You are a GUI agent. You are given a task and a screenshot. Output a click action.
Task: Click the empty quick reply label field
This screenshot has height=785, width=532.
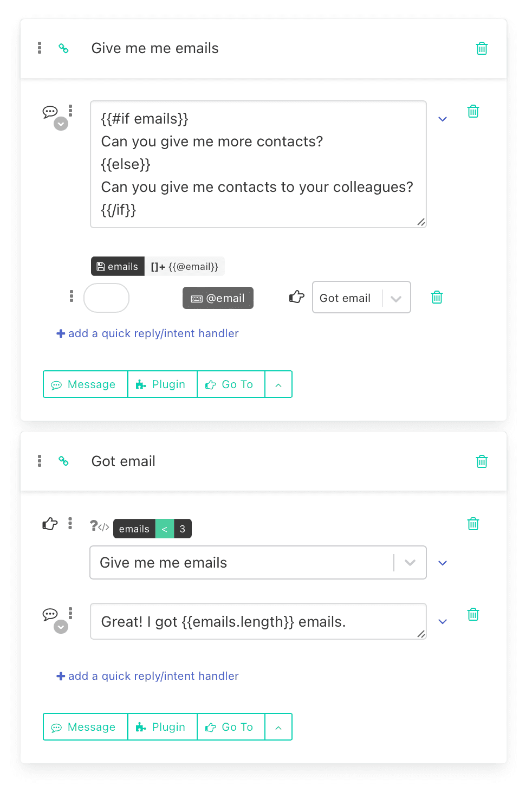point(106,298)
